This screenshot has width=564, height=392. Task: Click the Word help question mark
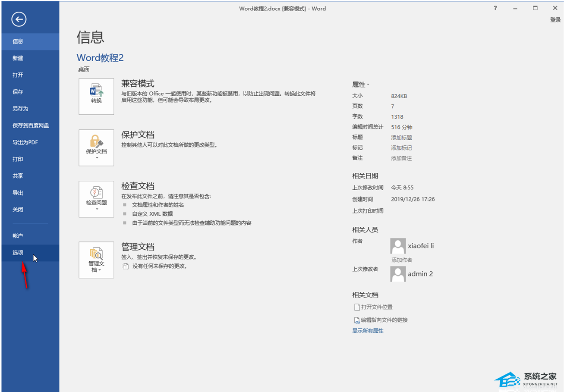click(495, 8)
